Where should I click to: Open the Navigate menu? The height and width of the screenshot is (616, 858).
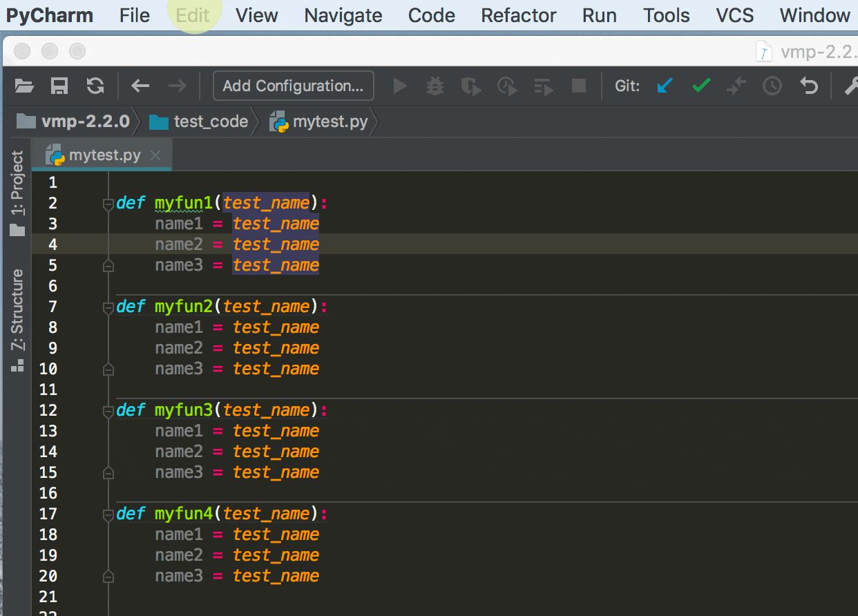[x=343, y=15]
